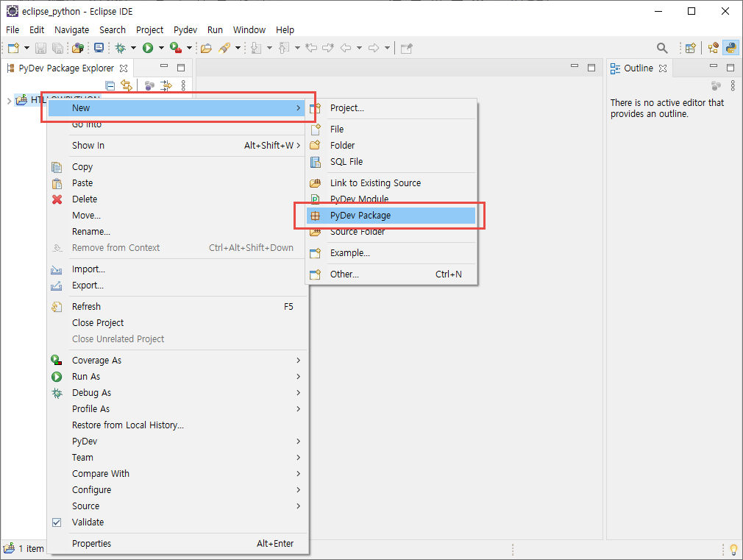Click the Save All icon in toolbar

point(57,48)
